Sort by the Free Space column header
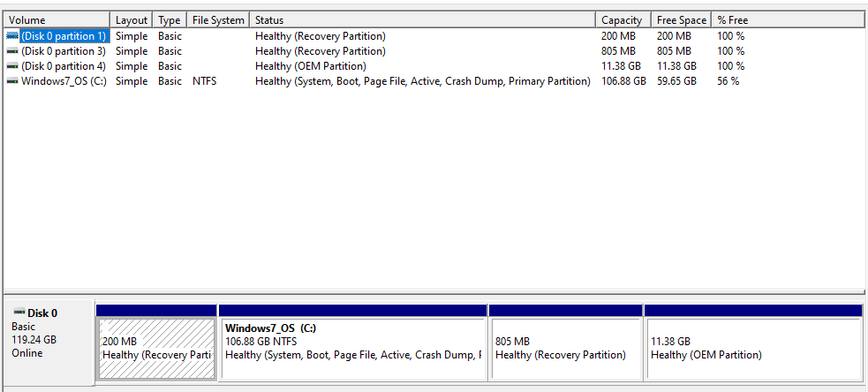This screenshot has width=868, height=392. click(682, 20)
